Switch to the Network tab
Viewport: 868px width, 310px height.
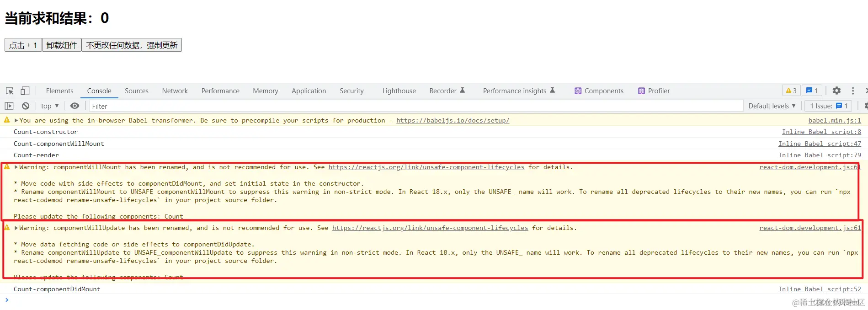(175, 91)
